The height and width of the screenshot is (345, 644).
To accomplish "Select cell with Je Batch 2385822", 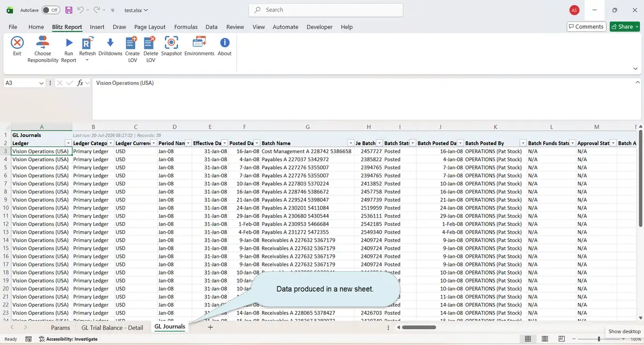I will tap(368, 160).
